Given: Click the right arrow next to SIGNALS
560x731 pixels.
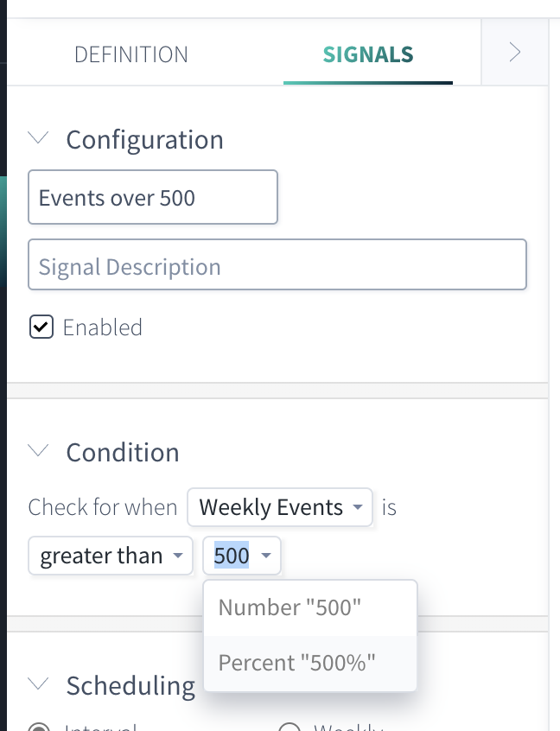Looking at the screenshot, I should pos(514,52).
